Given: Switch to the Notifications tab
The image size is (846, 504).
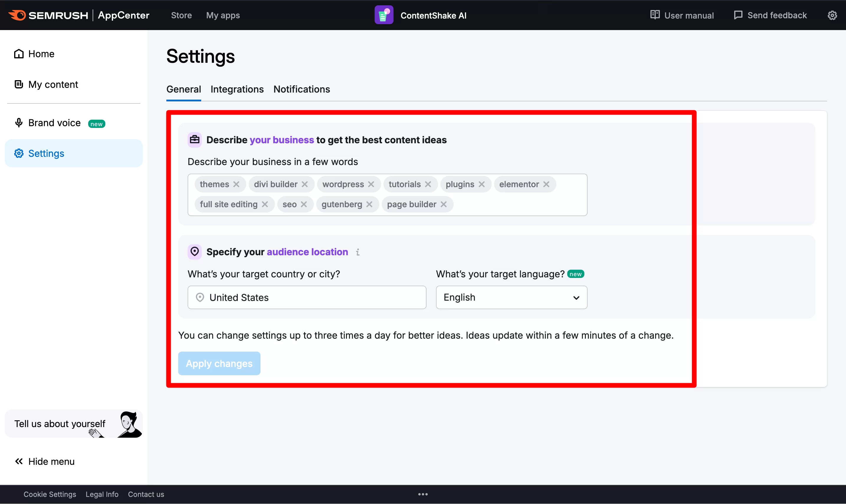Looking at the screenshot, I should 301,89.
